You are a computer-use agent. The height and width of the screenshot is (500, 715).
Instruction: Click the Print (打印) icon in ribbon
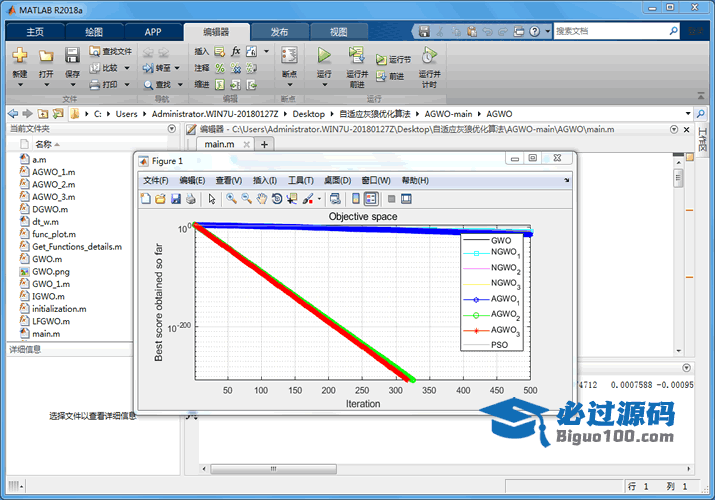click(94, 85)
